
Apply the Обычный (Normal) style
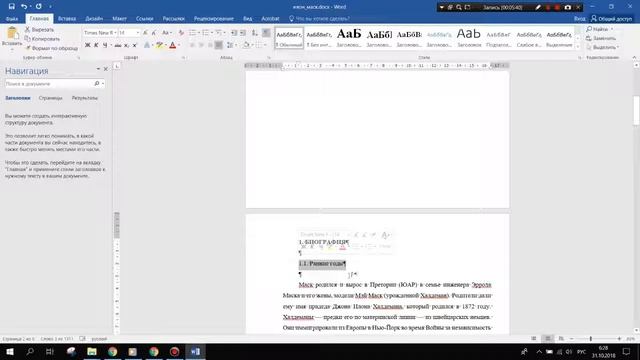[289, 38]
